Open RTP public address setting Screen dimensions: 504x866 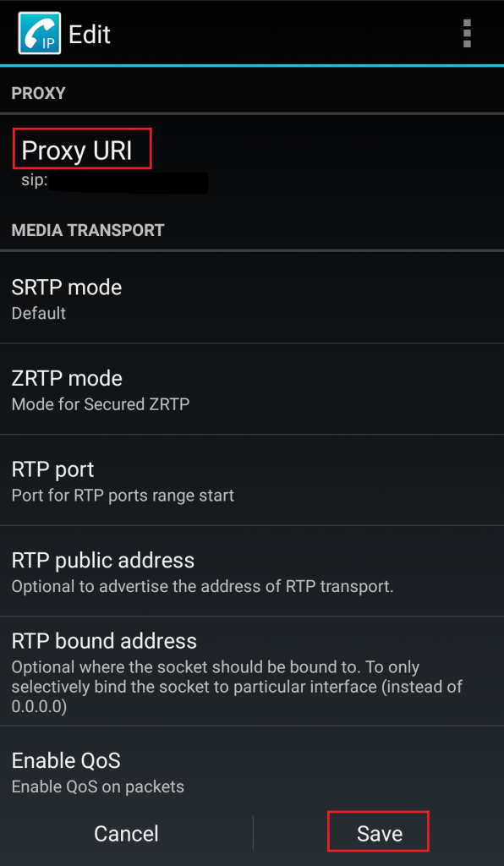point(252,572)
